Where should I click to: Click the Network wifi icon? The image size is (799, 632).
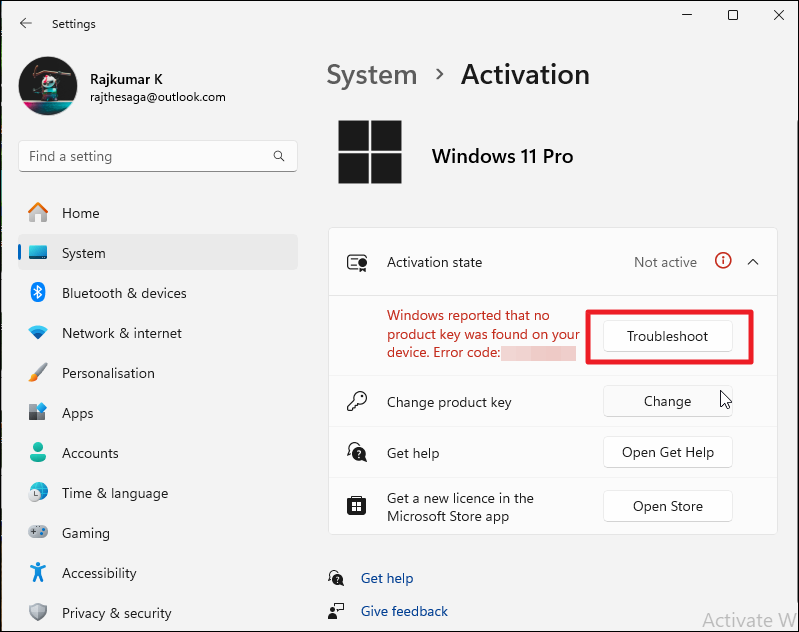point(38,333)
